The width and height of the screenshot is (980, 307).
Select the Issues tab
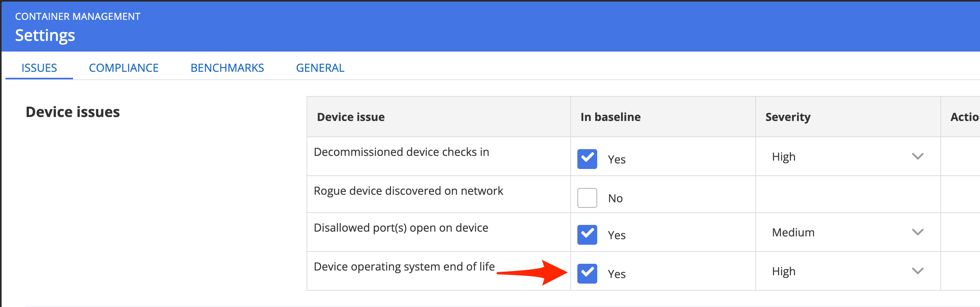[x=39, y=68]
